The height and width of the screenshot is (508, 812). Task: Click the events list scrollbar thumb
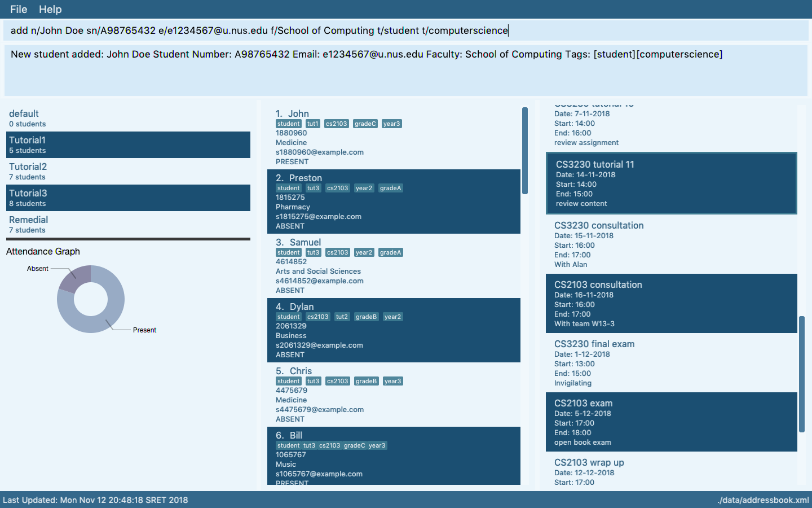801,374
